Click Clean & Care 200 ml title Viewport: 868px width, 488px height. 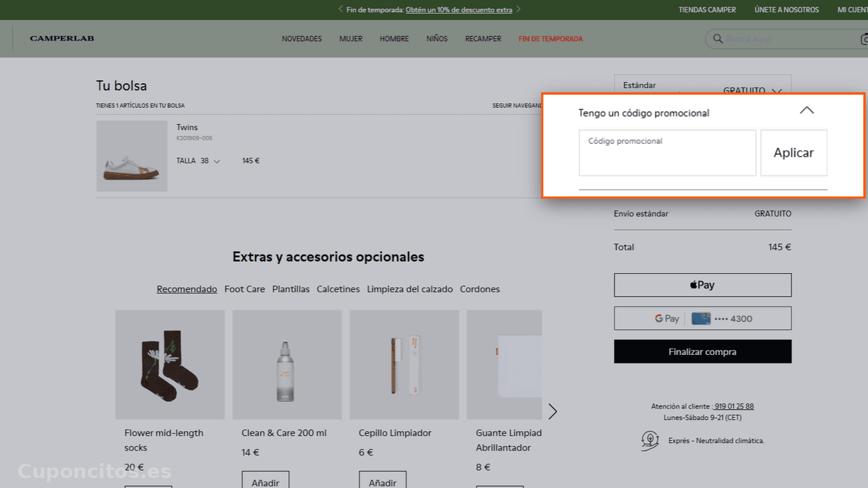[284, 433]
